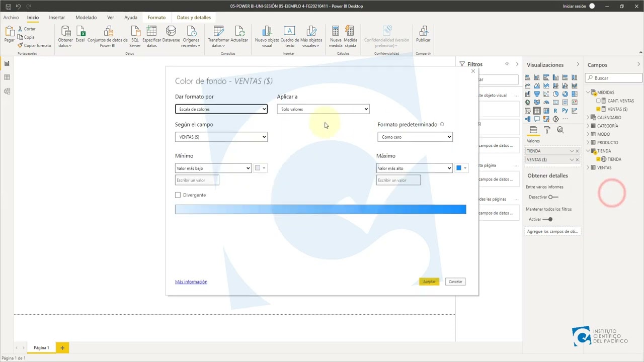Click the Máximo value input field
Viewport: 644px width, 362px height.
(x=398, y=180)
